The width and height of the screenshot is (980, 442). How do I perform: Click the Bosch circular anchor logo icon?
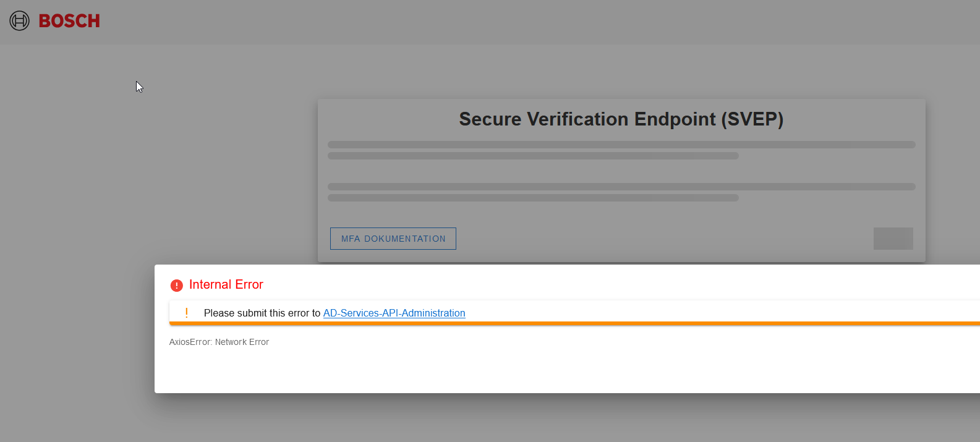(19, 21)
